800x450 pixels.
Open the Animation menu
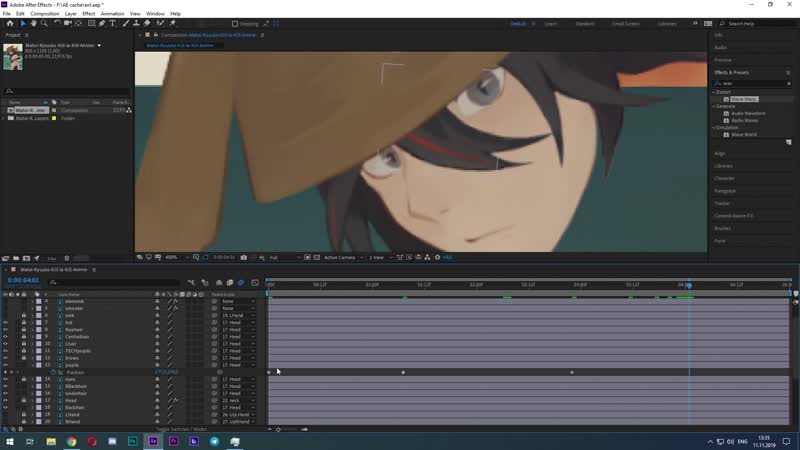tap(112, 14)
